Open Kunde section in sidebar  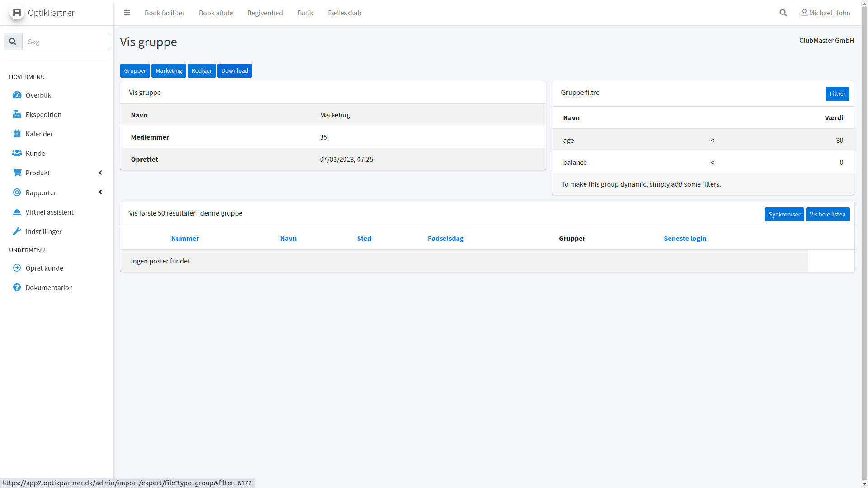(x=35, y=153)
